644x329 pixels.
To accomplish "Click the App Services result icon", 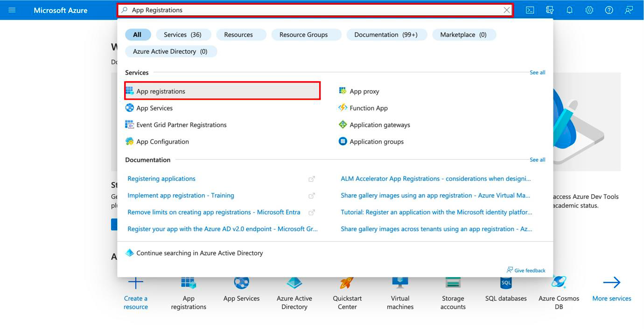I will click(130, 108).
